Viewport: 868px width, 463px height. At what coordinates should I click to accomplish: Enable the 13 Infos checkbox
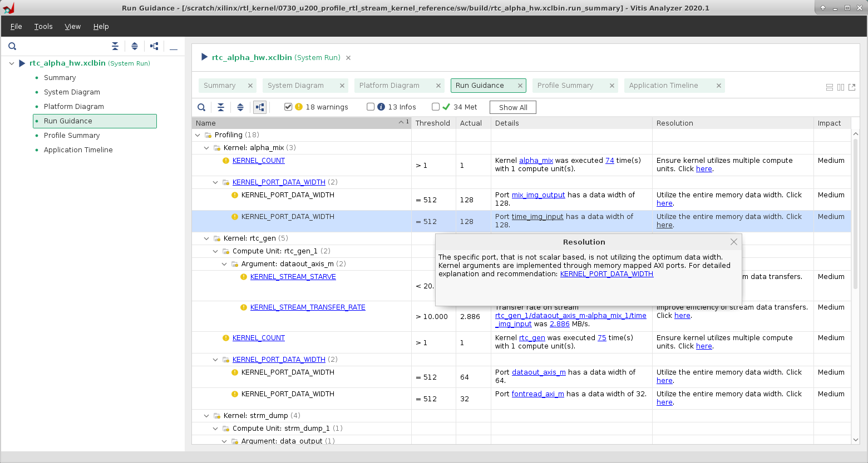tap(371, 107)
